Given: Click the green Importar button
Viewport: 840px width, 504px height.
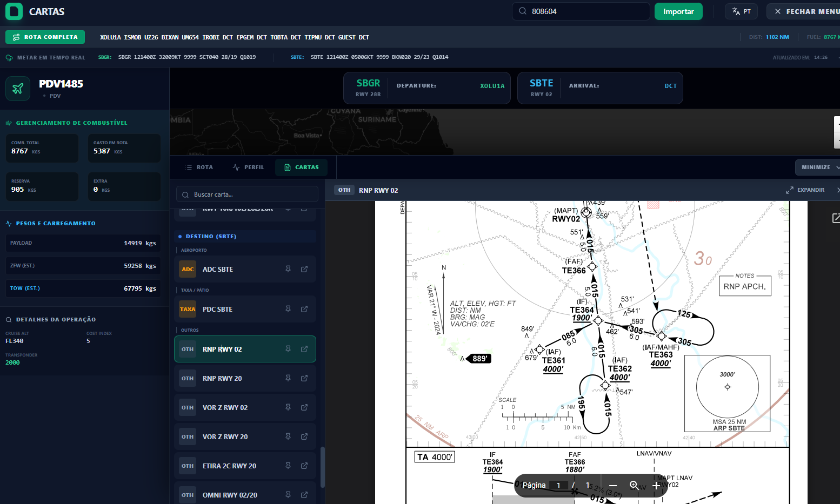Looking at the screenshot, I should 678,11.
